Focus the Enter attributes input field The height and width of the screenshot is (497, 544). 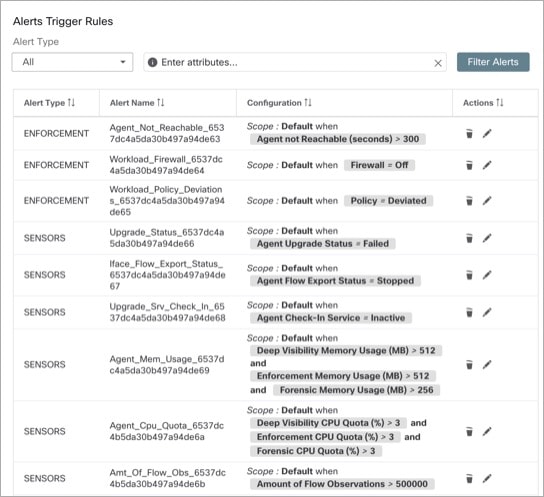[x=295, y=62]
